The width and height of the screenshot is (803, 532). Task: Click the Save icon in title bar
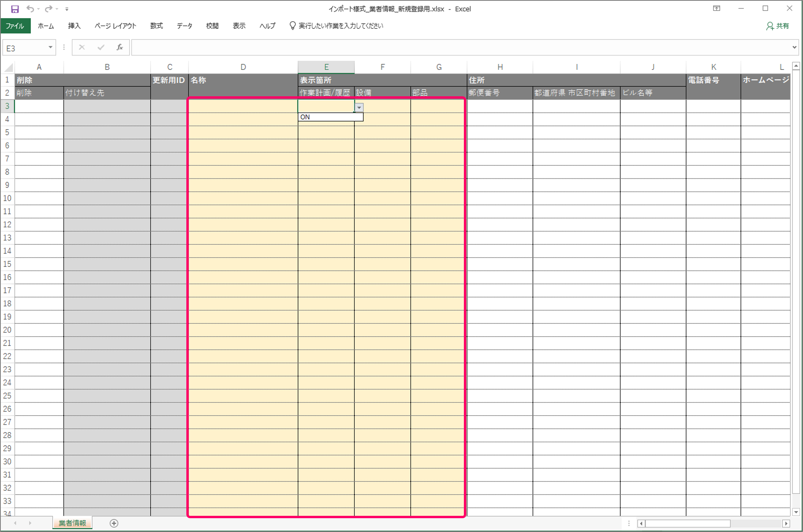(15, 9)
